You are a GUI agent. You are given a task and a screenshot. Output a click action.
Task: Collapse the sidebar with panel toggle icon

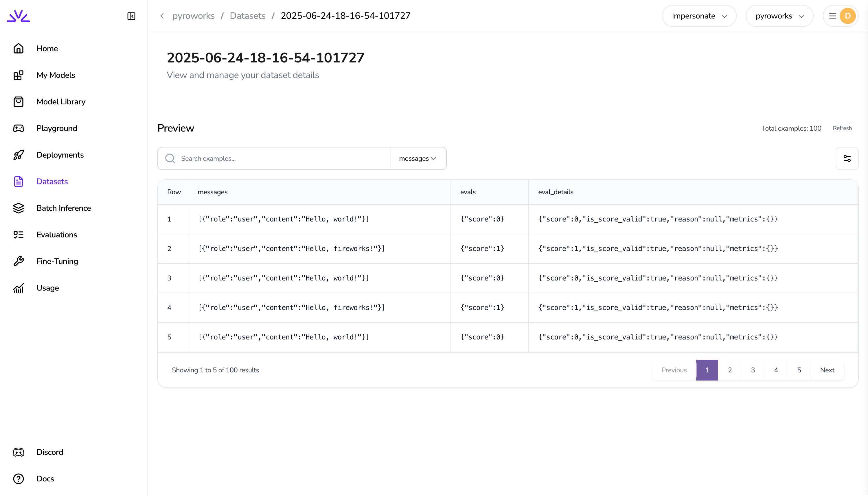(131, 16)
